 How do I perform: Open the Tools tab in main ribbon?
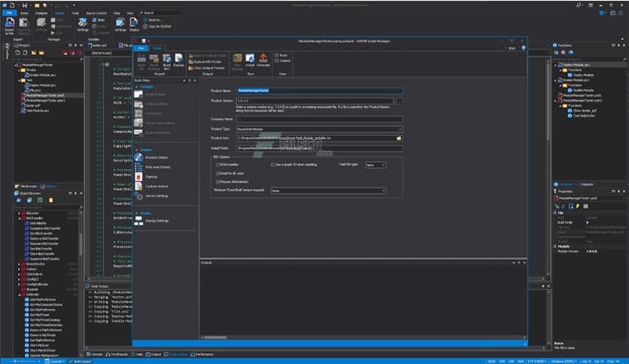(75, 14)
